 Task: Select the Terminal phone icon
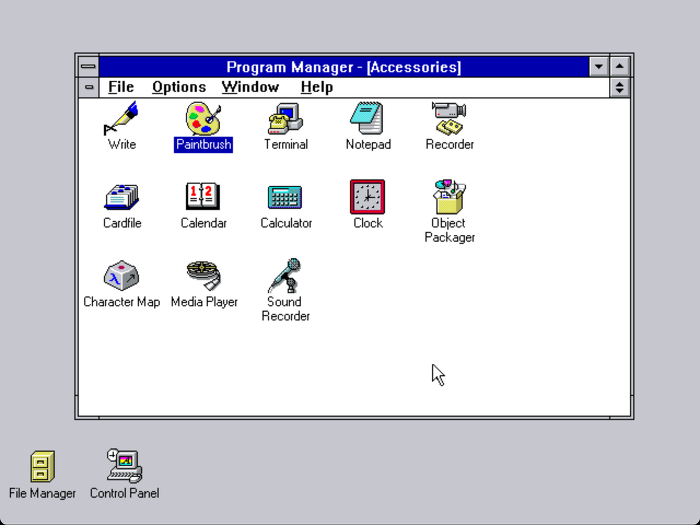coord(285,118)
